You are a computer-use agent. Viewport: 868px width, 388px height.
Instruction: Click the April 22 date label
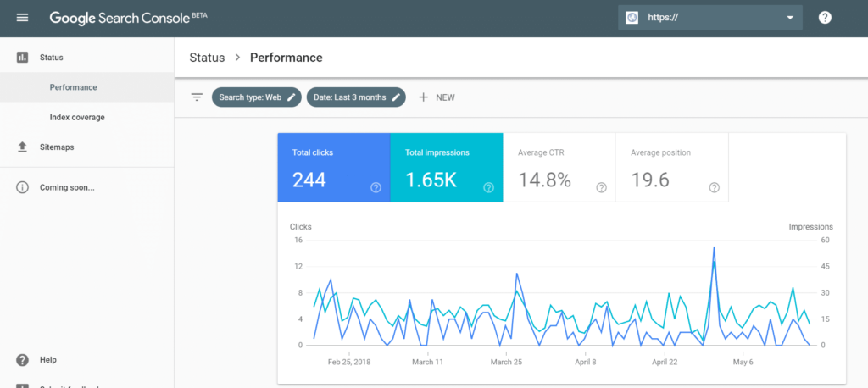tap(665, 363)
